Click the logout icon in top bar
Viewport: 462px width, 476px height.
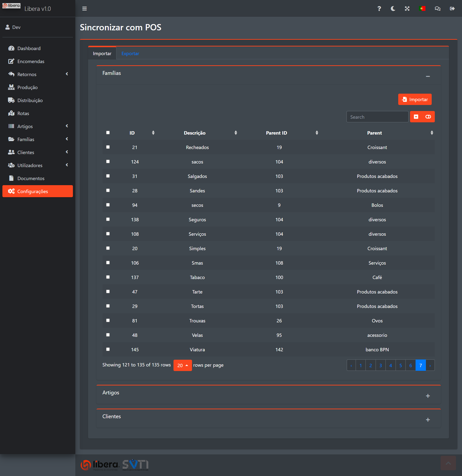[452, 9]
